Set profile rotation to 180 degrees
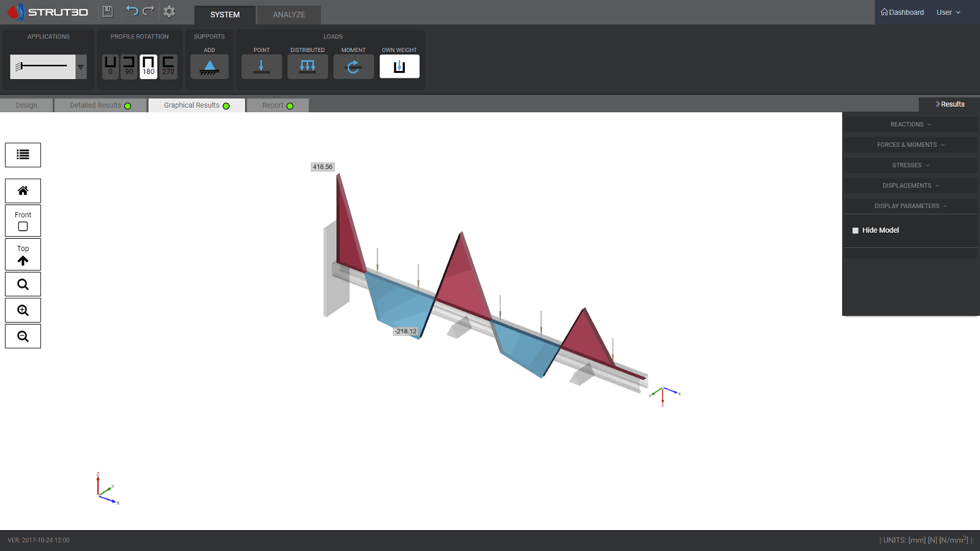 coord(148,66)
